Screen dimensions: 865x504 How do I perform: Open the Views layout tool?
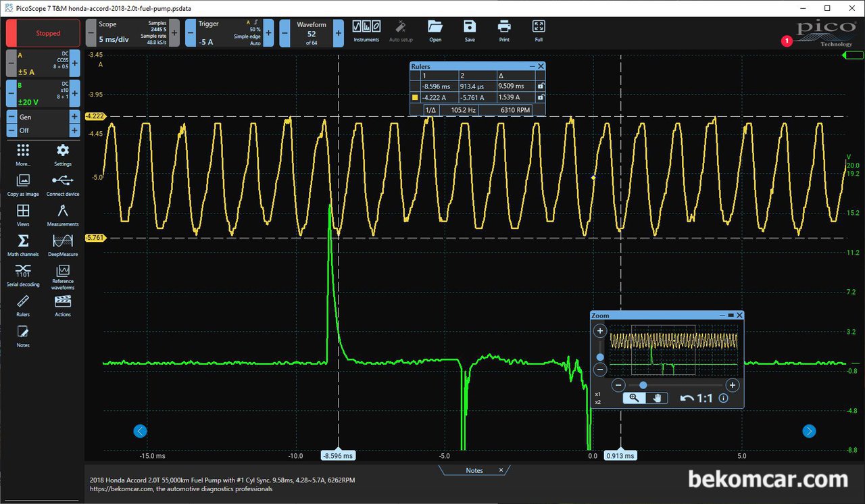(23, 215)
